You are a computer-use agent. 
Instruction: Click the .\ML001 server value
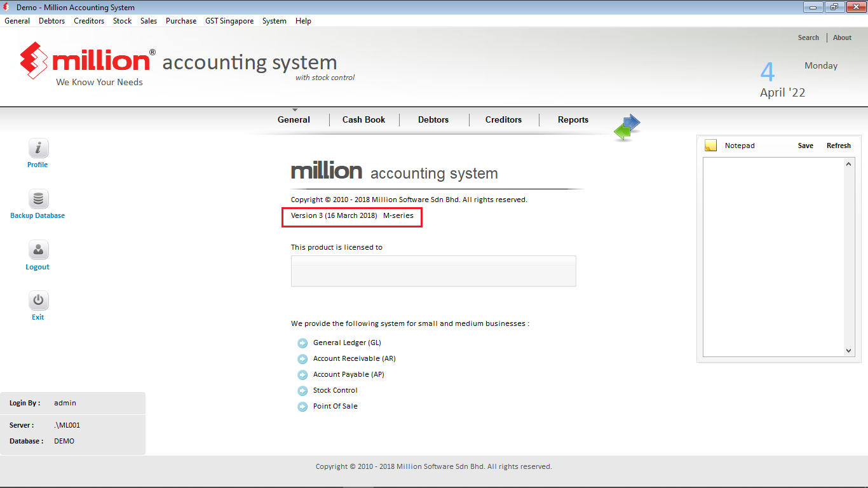pos(67,425)
